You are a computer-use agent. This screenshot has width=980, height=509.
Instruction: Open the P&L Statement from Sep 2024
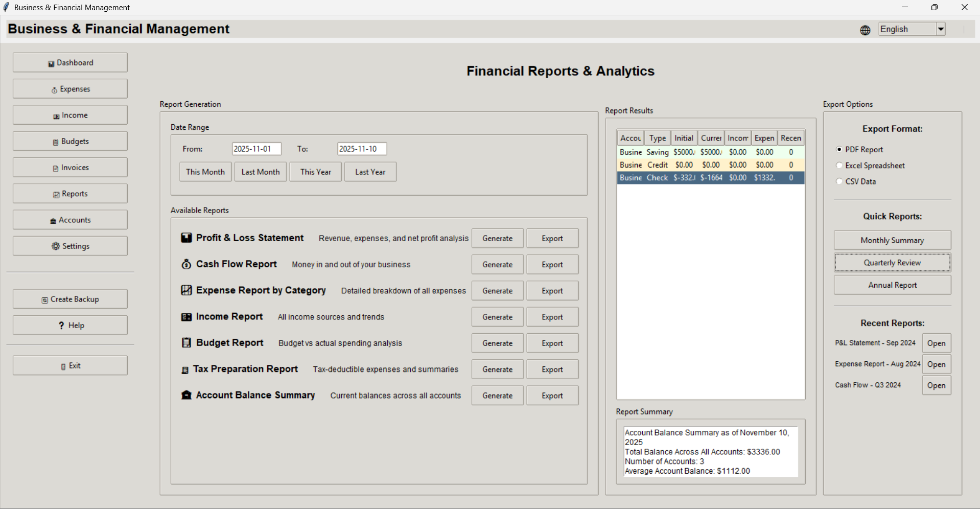pyautogui.click(x=936, y=343)
